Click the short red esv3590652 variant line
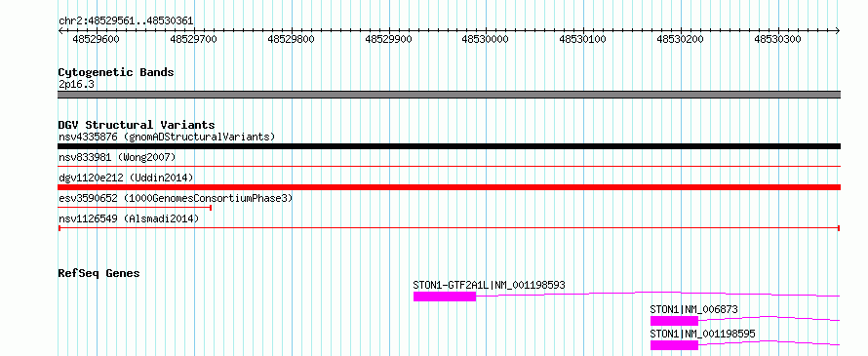The width and height of the screenshot is (868, 356). [x=135, y=207]
